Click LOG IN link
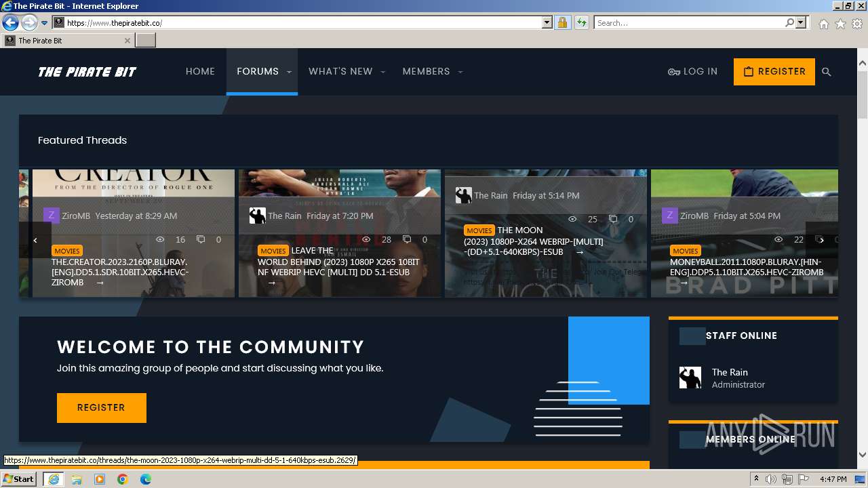This screenshot has height=488, width=868. pyautogui.click(x=692, y=71)
